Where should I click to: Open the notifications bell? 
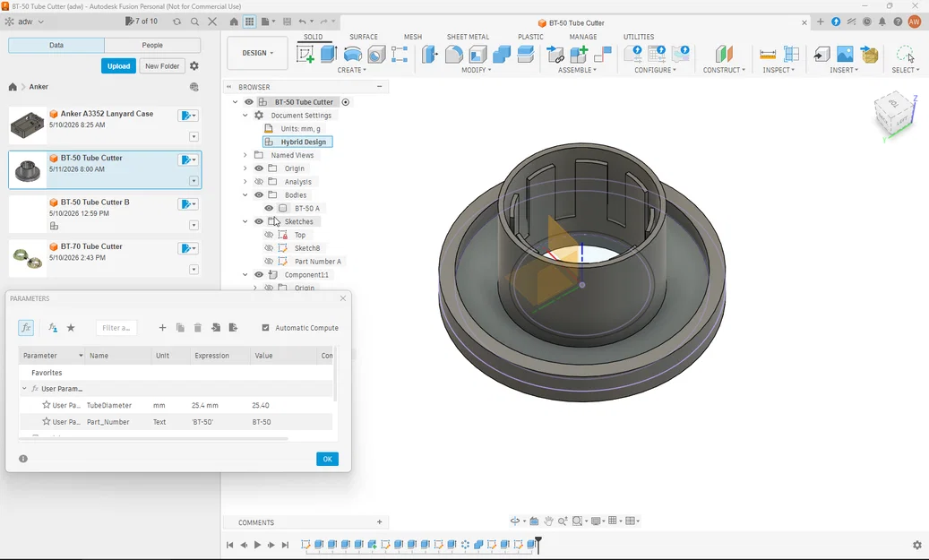click(x=882, y=22)
